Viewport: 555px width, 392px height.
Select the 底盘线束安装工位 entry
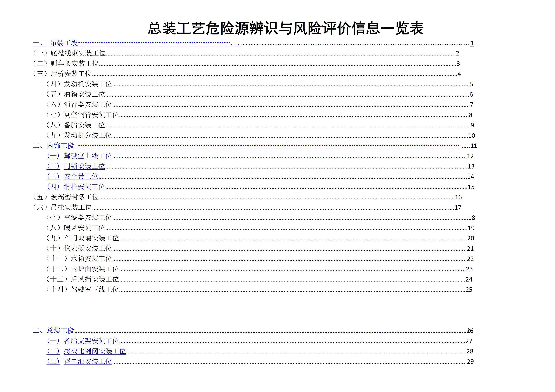78,53
